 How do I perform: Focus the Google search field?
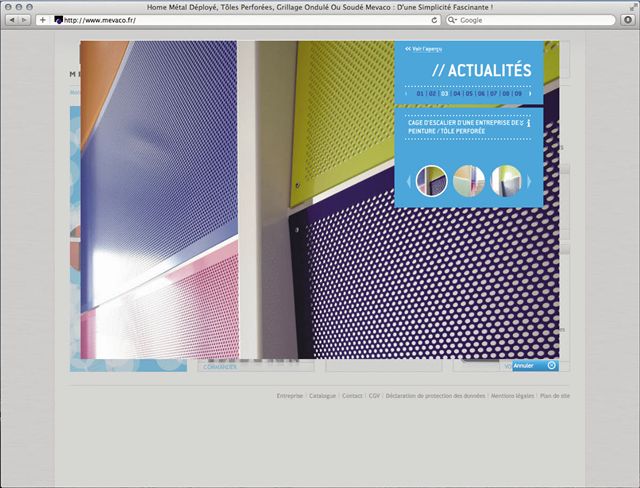point(531,20)
